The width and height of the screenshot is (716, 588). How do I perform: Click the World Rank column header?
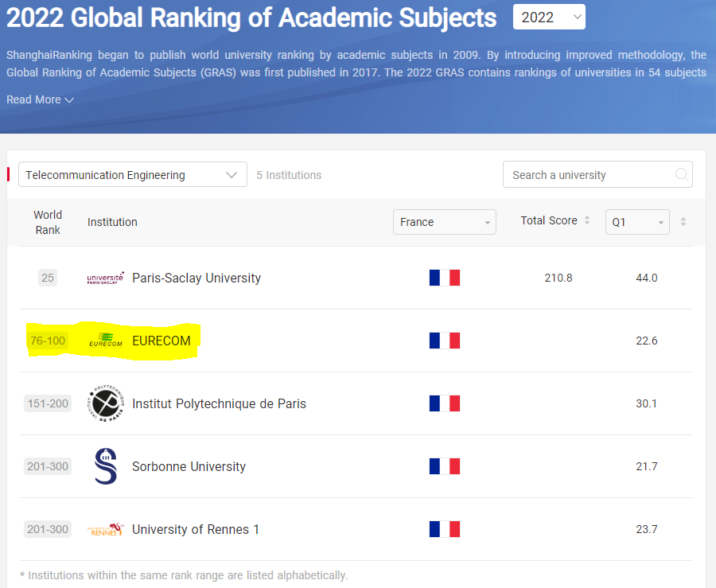(x=48, y=222)
